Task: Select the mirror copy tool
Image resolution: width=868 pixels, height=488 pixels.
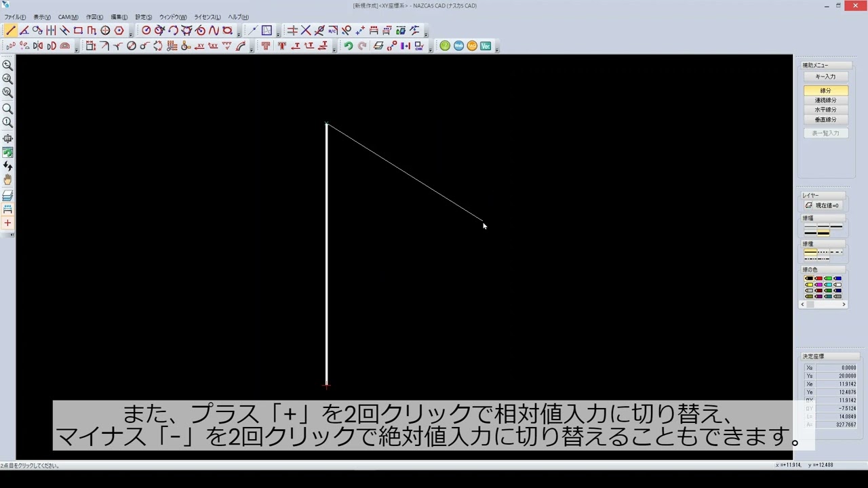Action: coord(38,46)
